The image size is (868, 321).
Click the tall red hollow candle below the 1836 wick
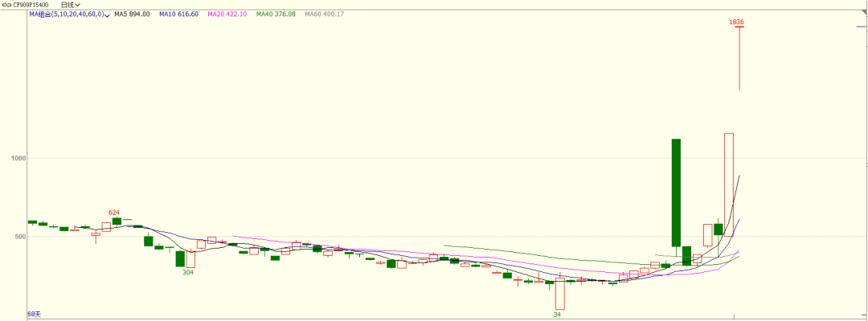(729, 185)
